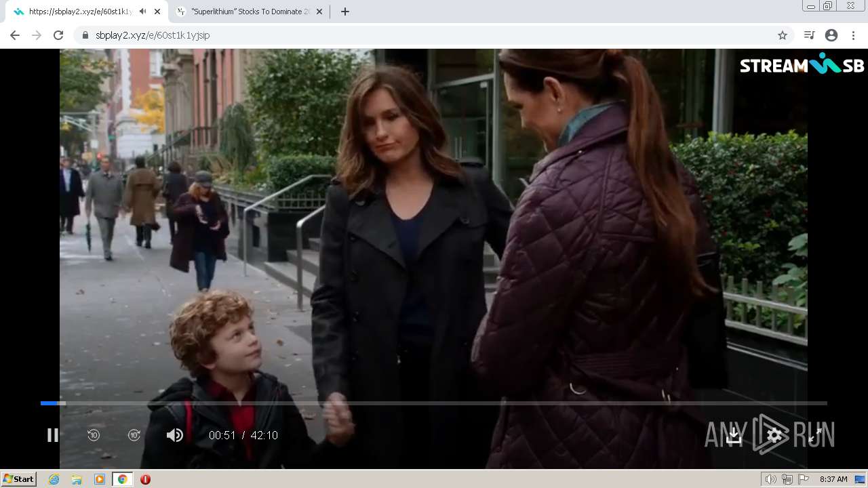Go back to previous page

(15, 35)
